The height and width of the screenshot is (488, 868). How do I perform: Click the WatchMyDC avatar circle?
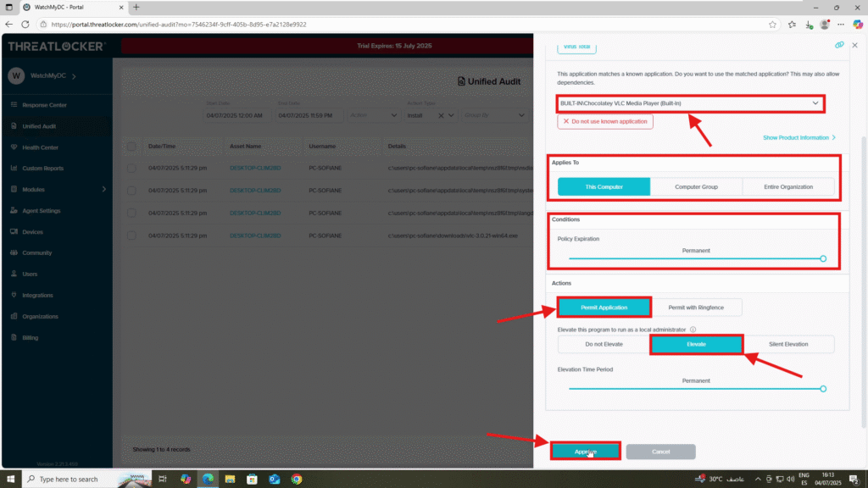click(x=16, y=75)
